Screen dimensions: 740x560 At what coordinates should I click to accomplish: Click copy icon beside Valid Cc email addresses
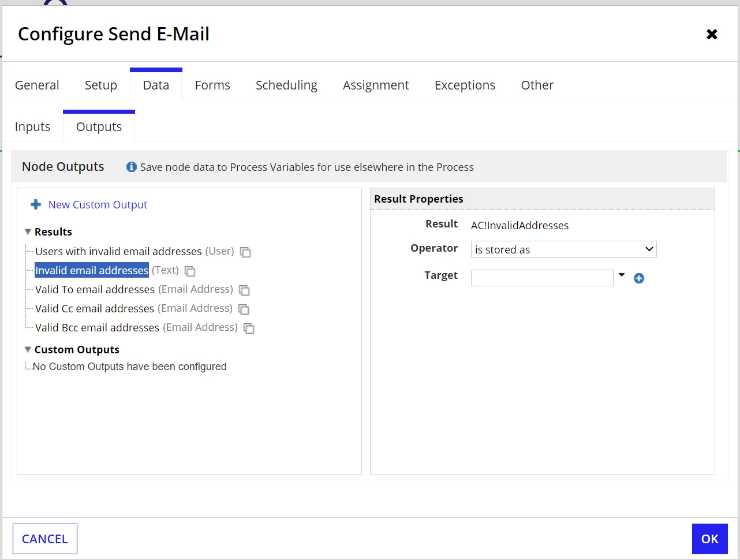244,309
